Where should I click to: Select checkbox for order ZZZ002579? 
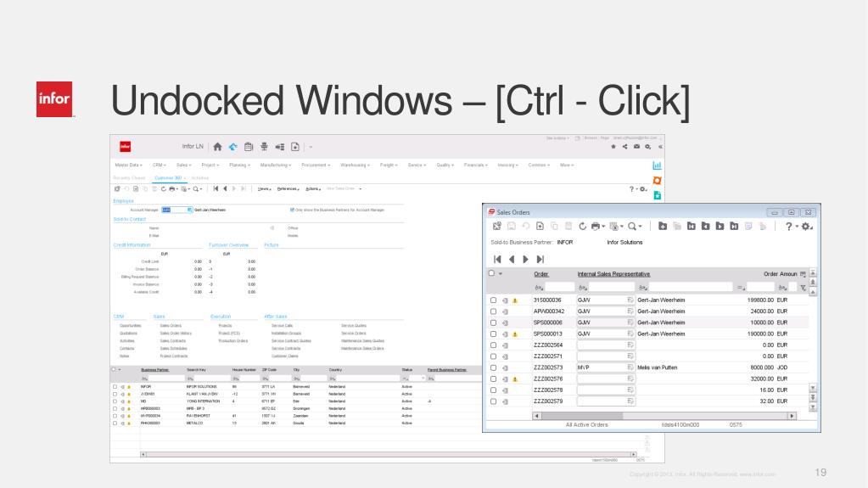point(493,401)
